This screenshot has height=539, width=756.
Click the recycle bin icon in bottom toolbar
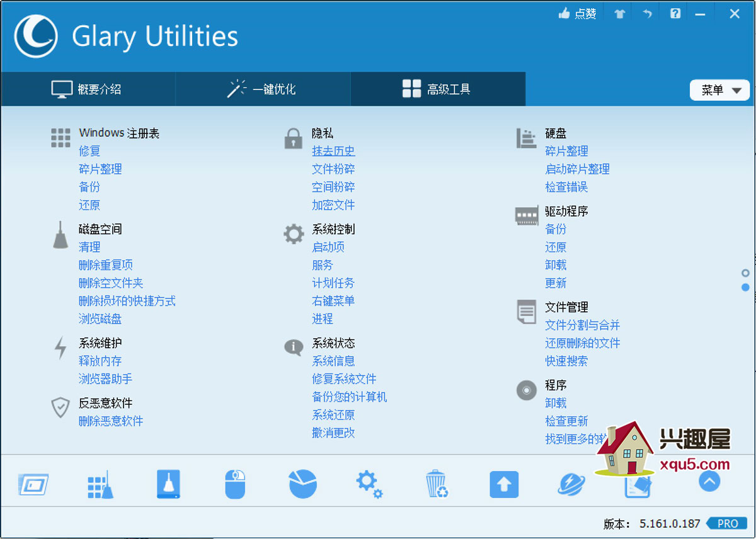tap(437, 485)
